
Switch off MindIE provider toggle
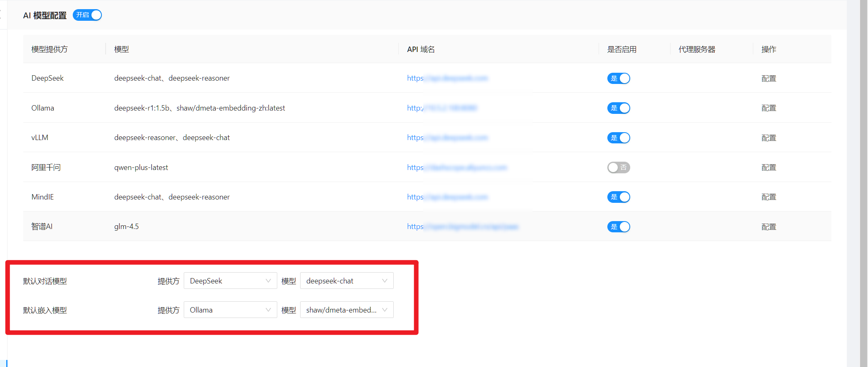[619, 197]
